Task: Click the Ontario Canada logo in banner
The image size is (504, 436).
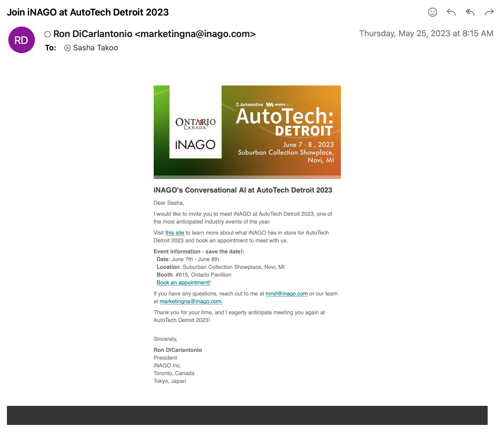Action: [196, 123]
